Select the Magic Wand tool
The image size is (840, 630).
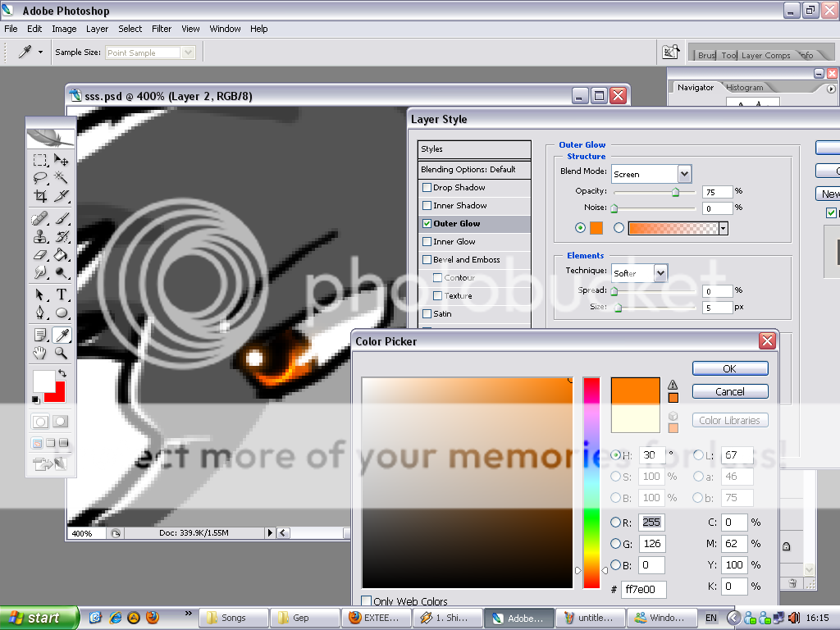click(61, 178)
